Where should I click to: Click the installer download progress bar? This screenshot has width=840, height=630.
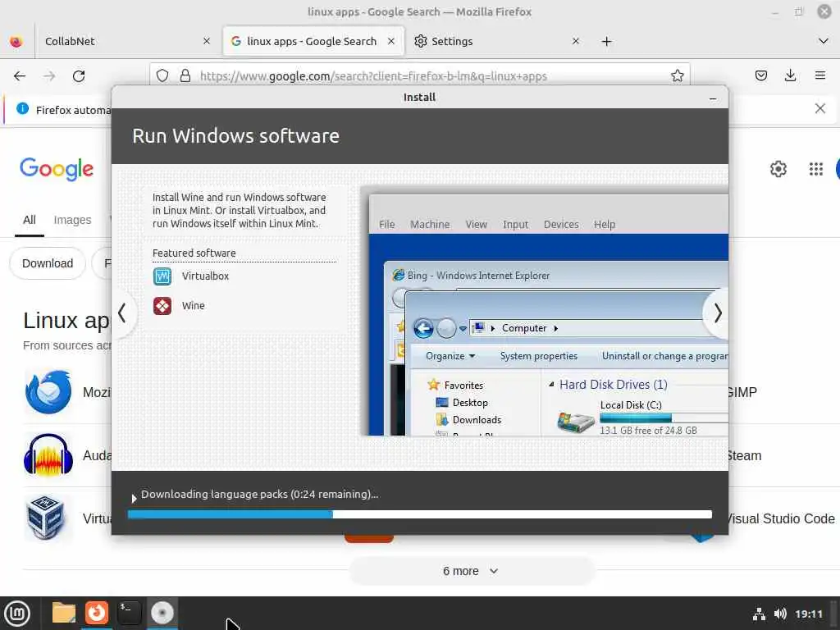pos(419,514)
